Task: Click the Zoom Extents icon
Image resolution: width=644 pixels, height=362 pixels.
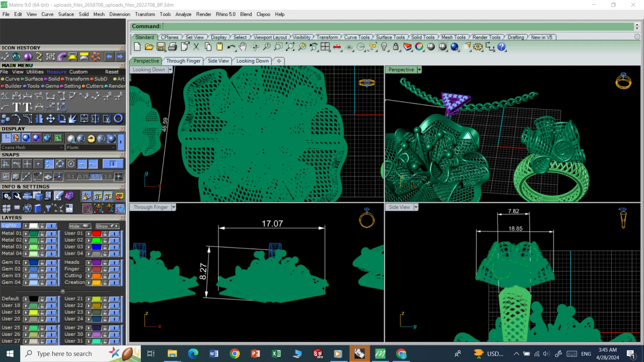Action: tap(290, 47)
